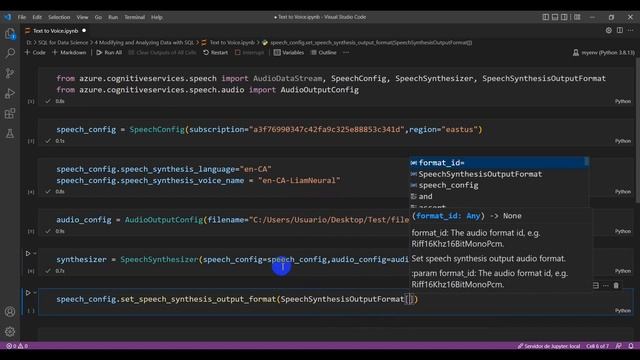Open more editor actions ellipsis at top right
The height and width of the screenshot is (360, 640).
pyautogui.click(x=631, y=31)
